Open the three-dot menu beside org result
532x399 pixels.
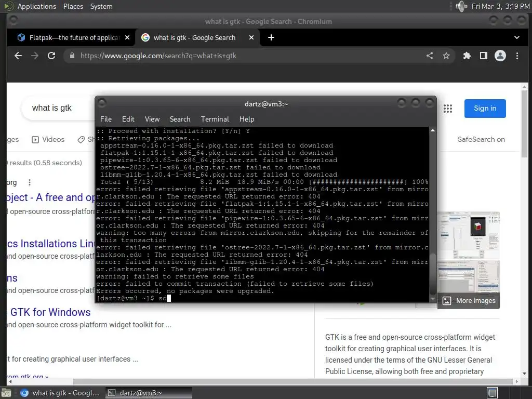point(30,182)
